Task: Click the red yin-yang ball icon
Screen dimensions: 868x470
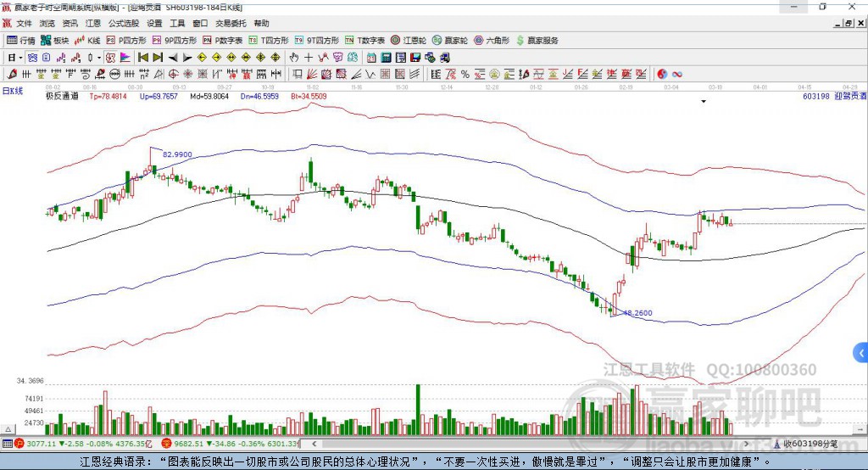Action: [662, 75]
